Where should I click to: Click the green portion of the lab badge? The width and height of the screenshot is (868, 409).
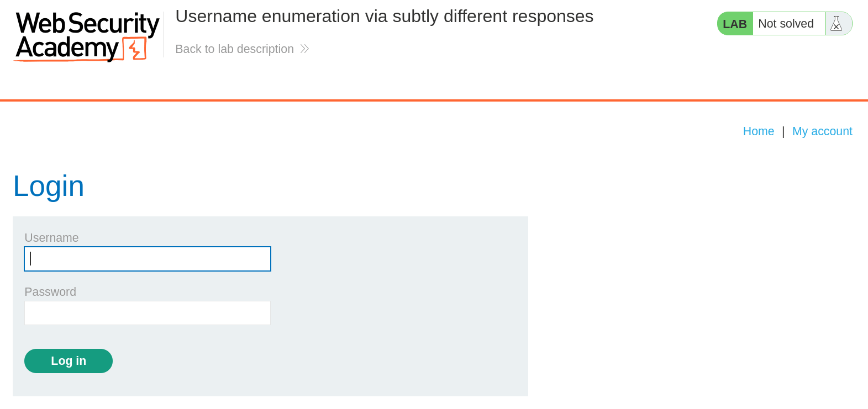pos(734,23)
